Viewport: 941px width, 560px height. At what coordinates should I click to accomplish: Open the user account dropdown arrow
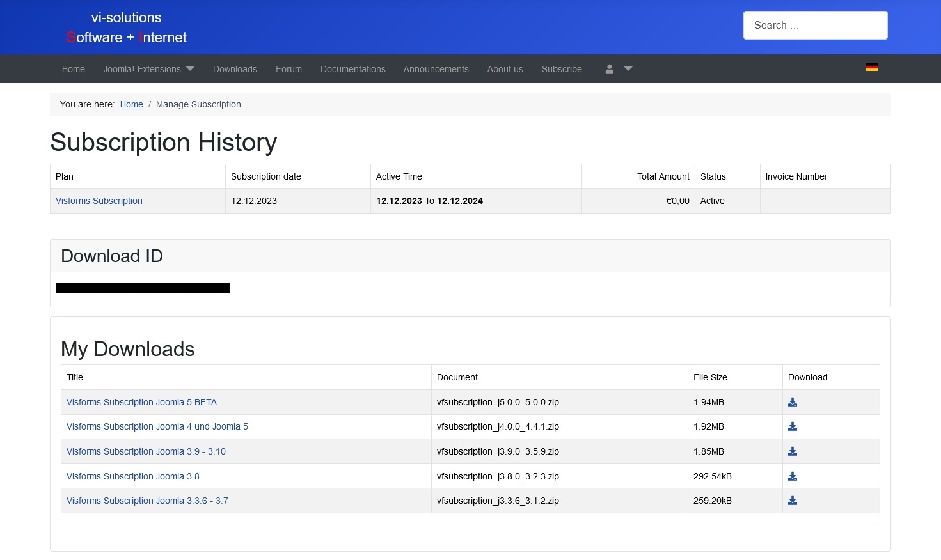[628, 69]
